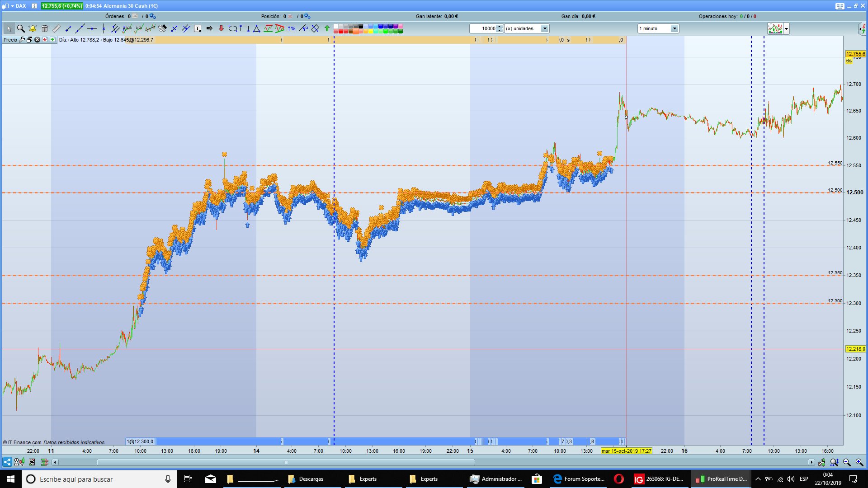The height and width of the screenshot is (488, 868).
Task: Close price panel with X icon
Action: (38, 40)
